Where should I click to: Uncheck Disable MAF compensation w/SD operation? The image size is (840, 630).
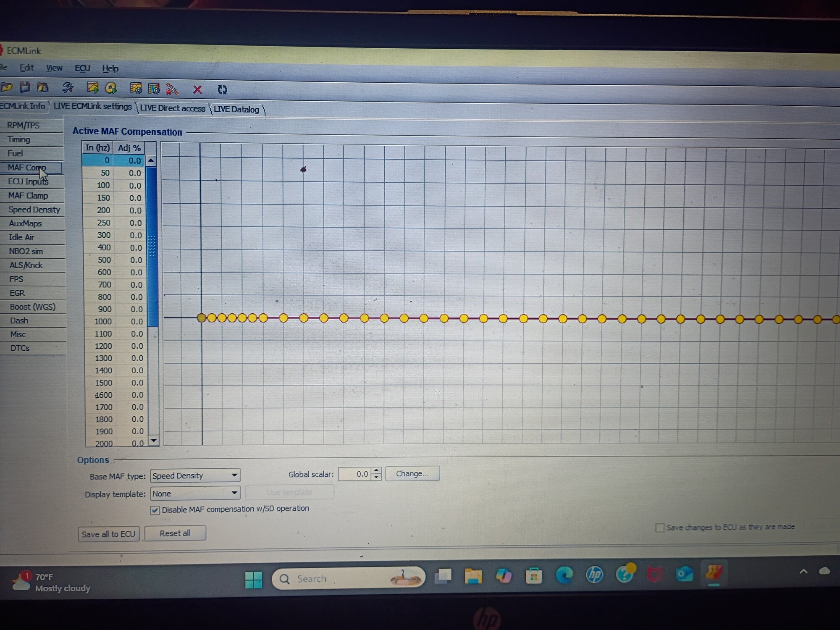point(155,510)
